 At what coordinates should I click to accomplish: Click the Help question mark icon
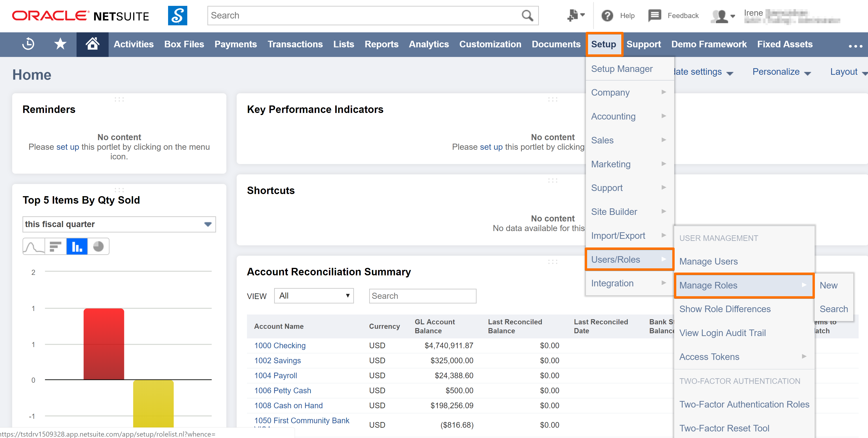pyautogui.click(x=607, y=15)
